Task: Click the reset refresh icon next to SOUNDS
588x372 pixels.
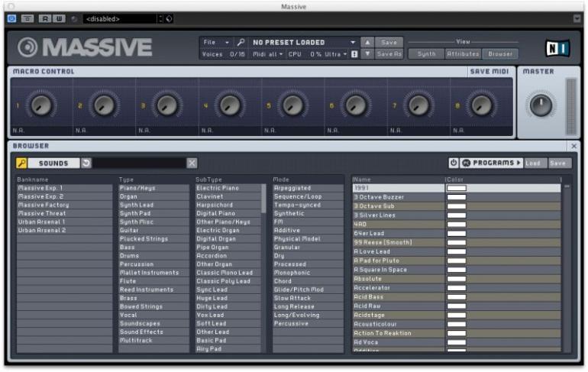Action: [x=86, y=163]
